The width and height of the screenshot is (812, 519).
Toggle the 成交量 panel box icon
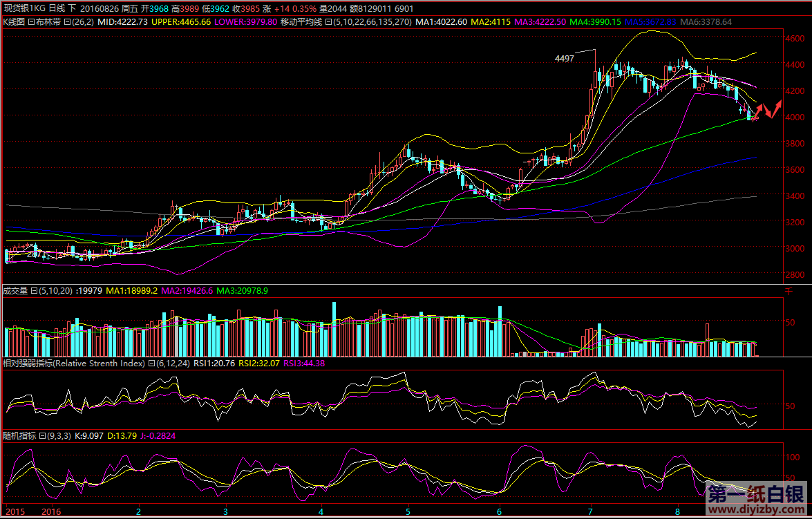pos(35,291)
